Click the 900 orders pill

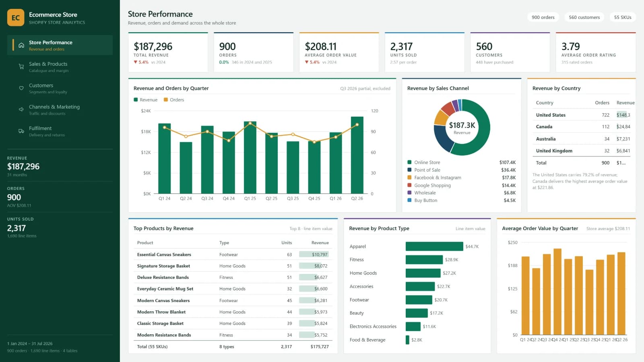tap(543, 17)
